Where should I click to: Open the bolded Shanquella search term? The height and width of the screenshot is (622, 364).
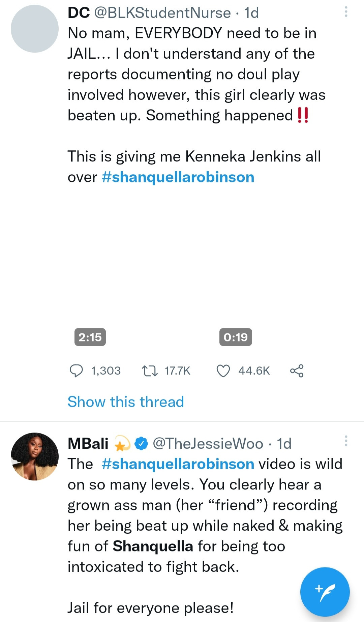point(153,546)
